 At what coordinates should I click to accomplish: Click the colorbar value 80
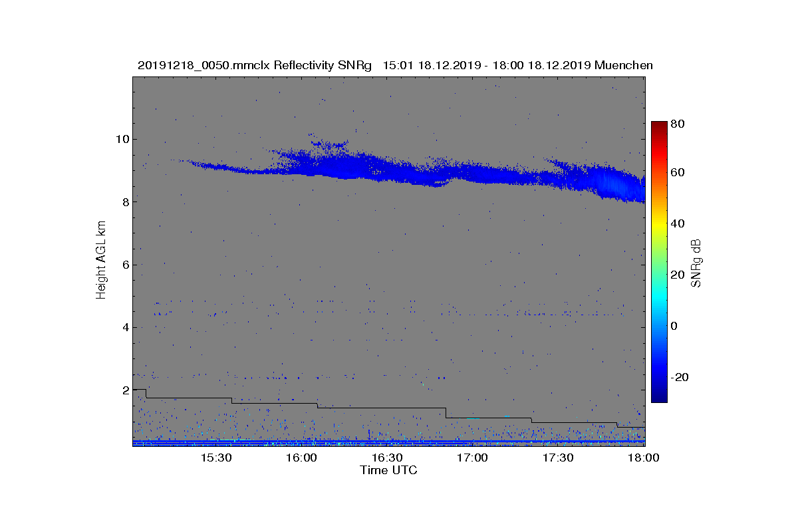[678, 124]
